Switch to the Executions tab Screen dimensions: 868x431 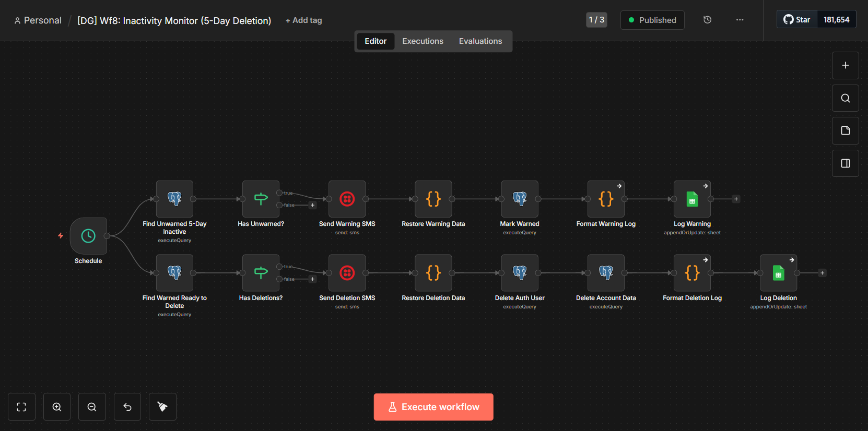423,41
